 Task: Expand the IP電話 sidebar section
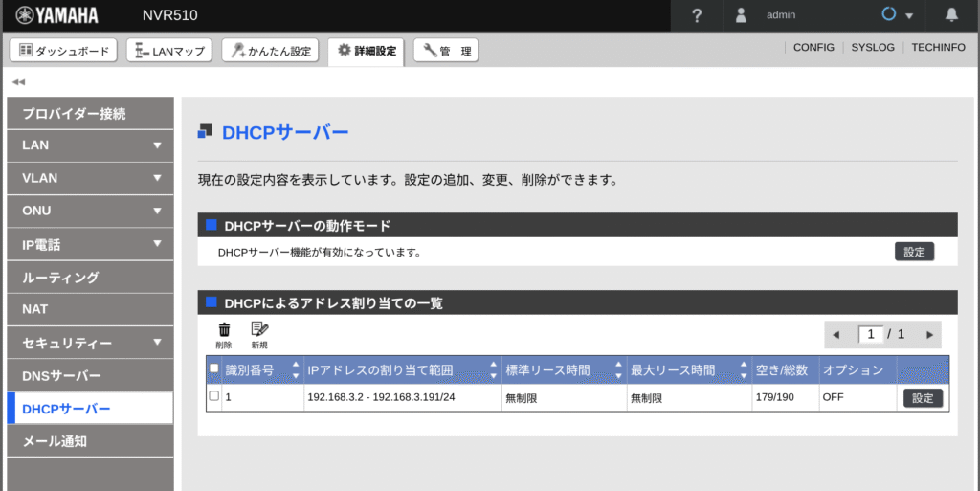coord(156,244)
